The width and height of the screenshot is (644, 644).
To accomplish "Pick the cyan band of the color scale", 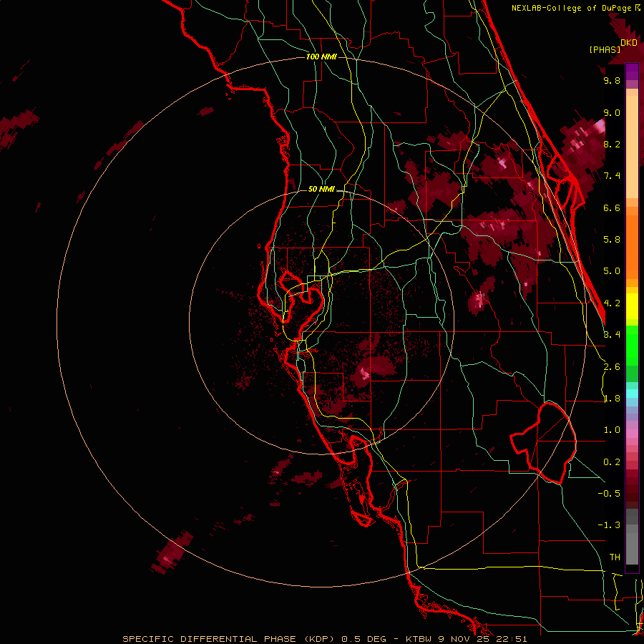I will click(632, 394).
